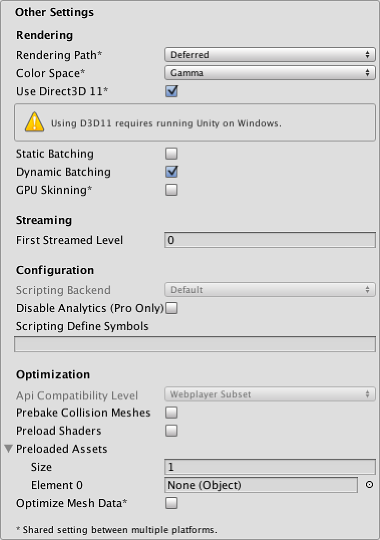Viewport: 380px width, 540px height.
Task: Tick the Preload Shaders checkbox
Action: 171,430
